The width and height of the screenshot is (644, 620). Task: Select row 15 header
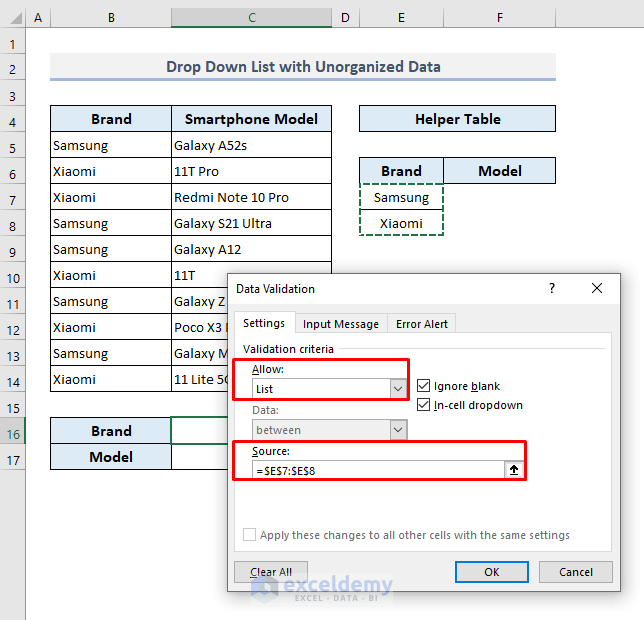pos(13,408)
